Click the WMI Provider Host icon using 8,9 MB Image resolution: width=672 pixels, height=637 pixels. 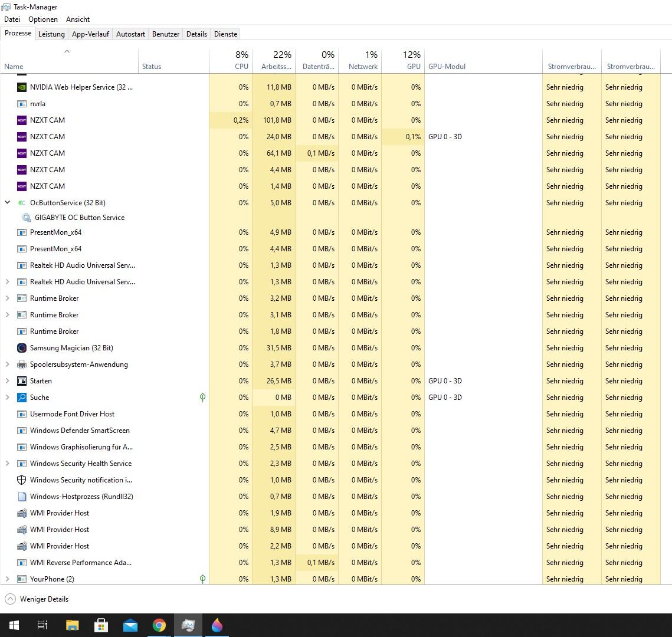pyautogui.click(x=21, y=530)
